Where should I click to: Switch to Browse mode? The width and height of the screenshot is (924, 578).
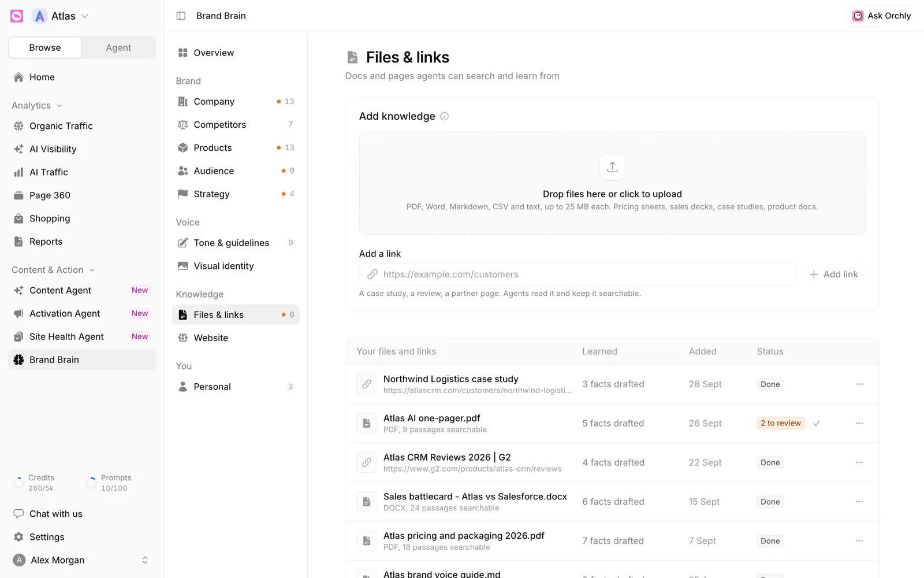click(x=45, y=47)
